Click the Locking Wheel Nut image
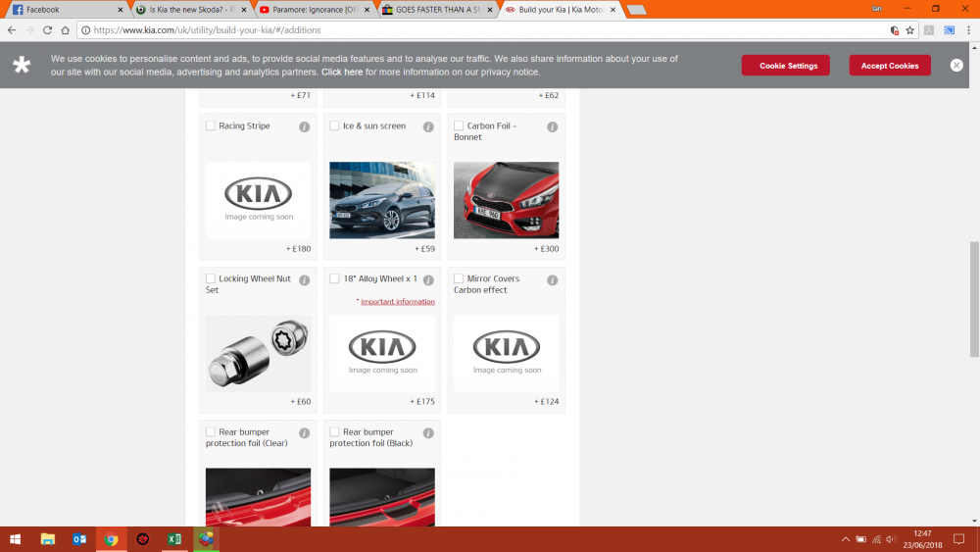Viewport: 980px width, 552px height. pyautogui.click(x=258, y=353)
